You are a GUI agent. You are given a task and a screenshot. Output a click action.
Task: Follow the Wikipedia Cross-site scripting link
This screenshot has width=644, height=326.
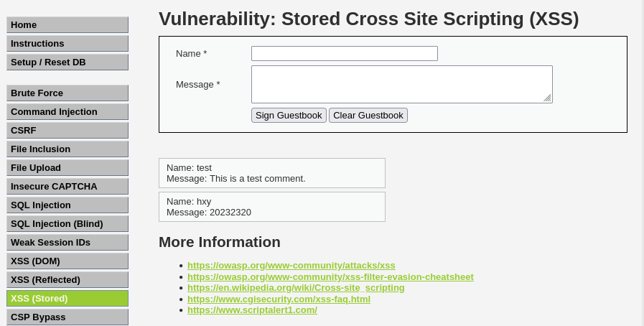click(x=296, y=288)
